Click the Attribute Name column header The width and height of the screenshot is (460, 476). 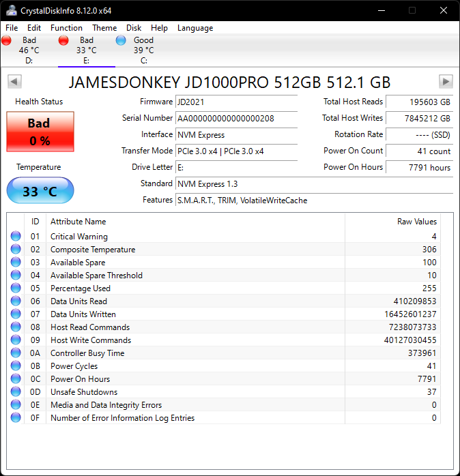tap(195, 222)
